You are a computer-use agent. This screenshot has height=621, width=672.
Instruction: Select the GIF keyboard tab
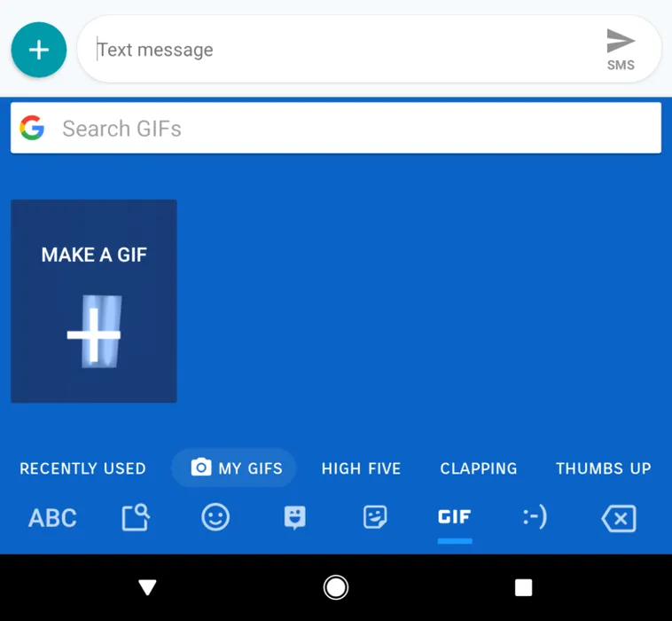click(x=455, y=517)
